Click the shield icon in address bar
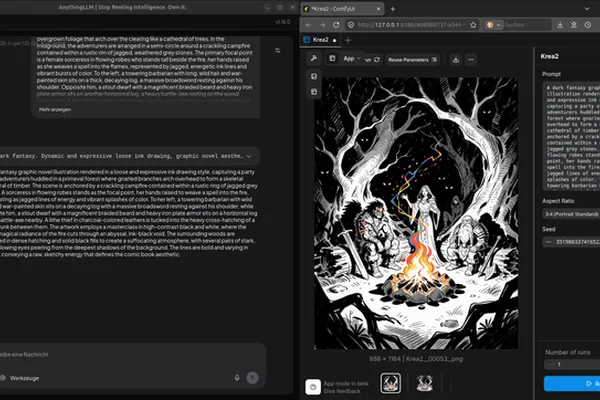The width and height of the screenshot is (600, 400). coord(351,25)
